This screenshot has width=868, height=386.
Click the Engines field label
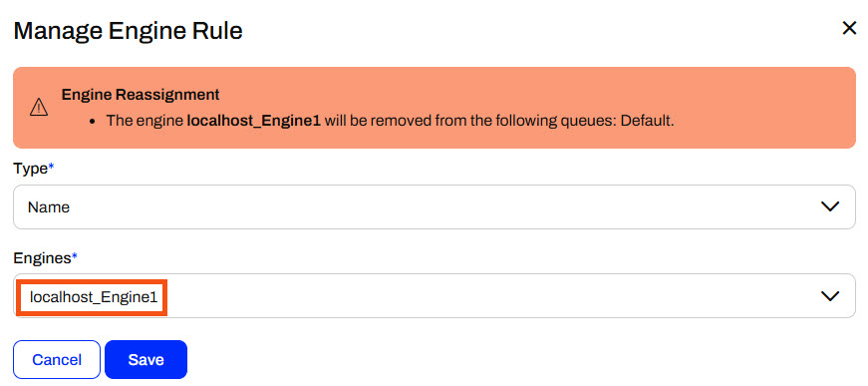[x=42, y=258]
